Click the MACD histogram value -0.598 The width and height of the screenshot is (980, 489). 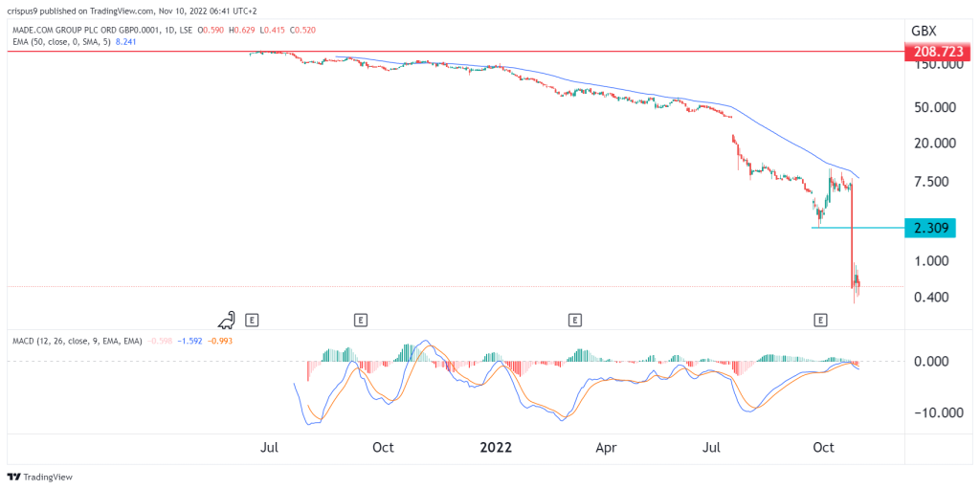159,341
